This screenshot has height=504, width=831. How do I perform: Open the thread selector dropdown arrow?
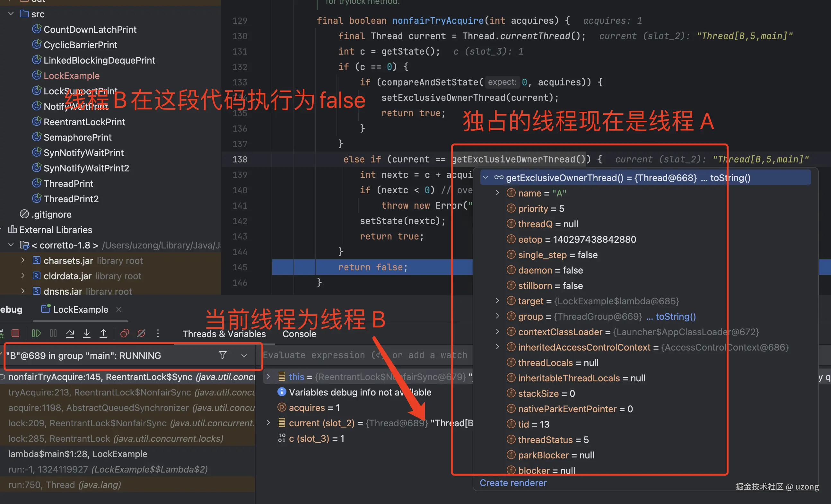coord(244,356)
